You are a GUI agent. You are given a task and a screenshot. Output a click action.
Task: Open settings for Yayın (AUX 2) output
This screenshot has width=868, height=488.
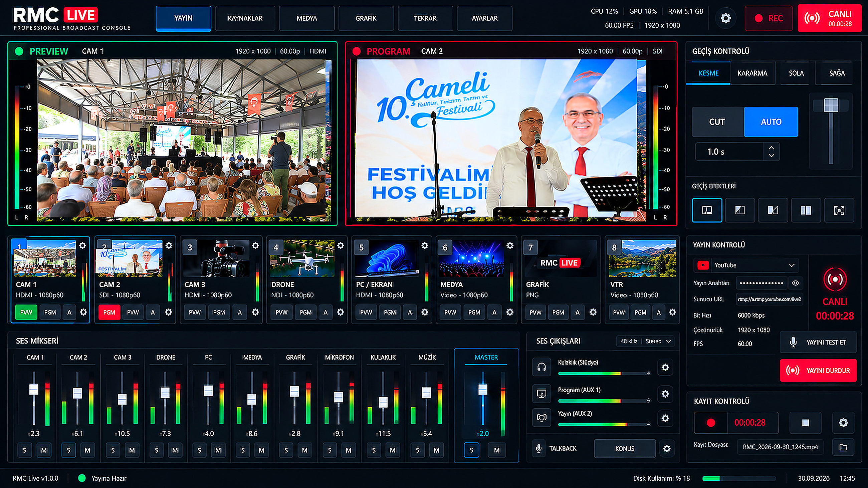tap(665, 418)
